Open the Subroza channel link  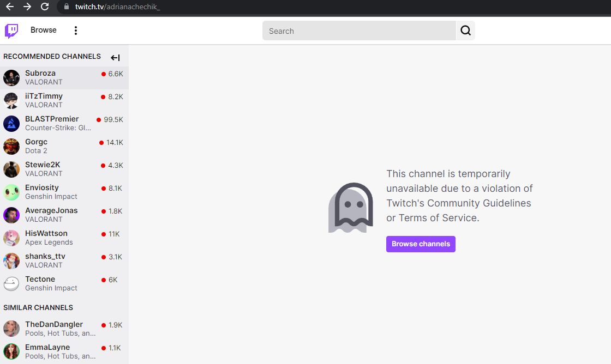[x=40, y=73]
